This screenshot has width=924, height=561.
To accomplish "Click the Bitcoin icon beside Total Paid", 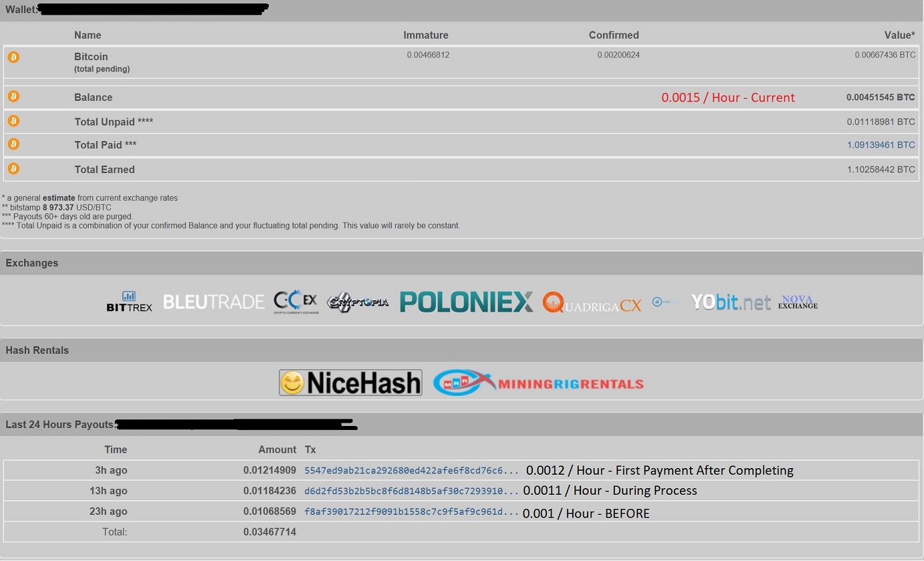I will pos(13,144).
